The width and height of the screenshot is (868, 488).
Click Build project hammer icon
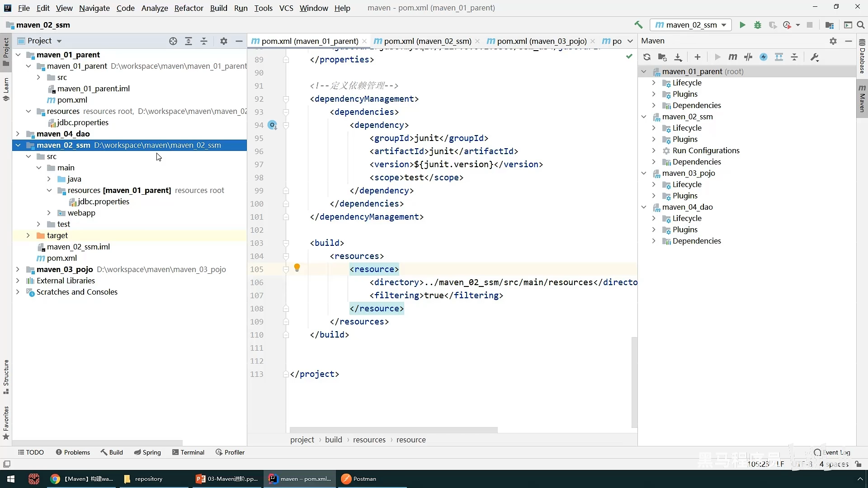point(638,25)
